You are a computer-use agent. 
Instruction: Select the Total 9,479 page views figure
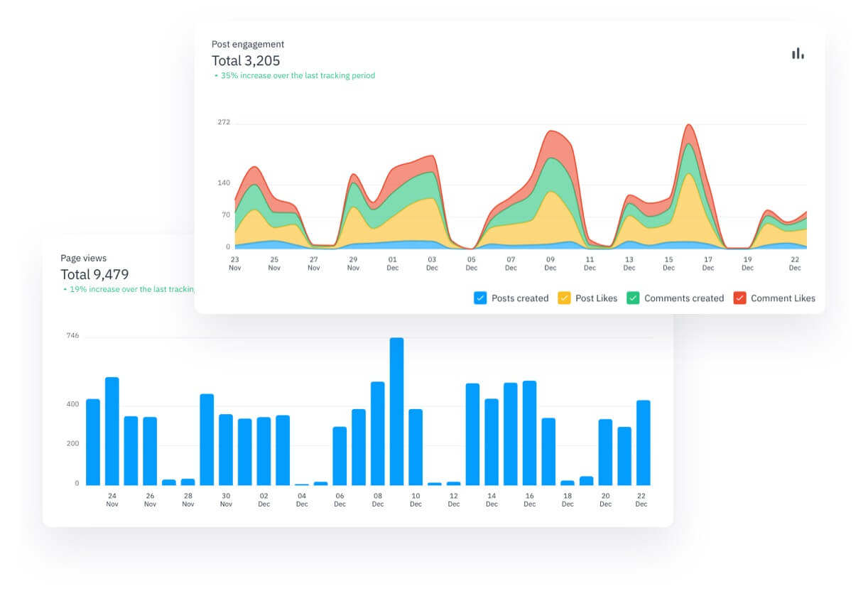(x=94, y=275)
